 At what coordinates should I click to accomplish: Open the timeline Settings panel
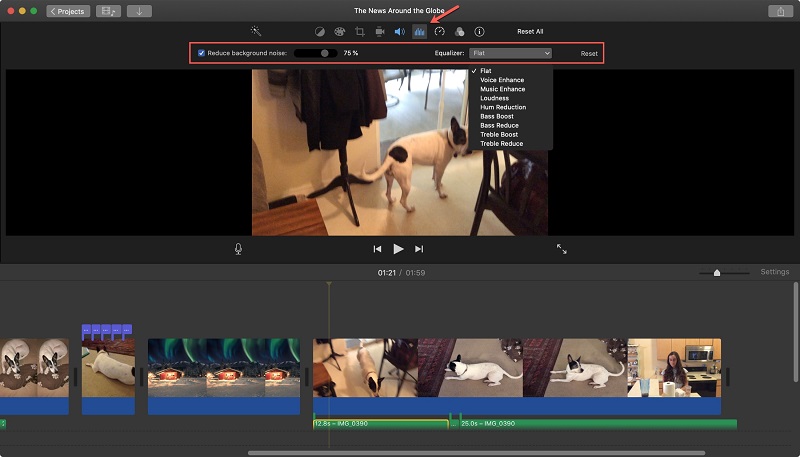point(774,272)
